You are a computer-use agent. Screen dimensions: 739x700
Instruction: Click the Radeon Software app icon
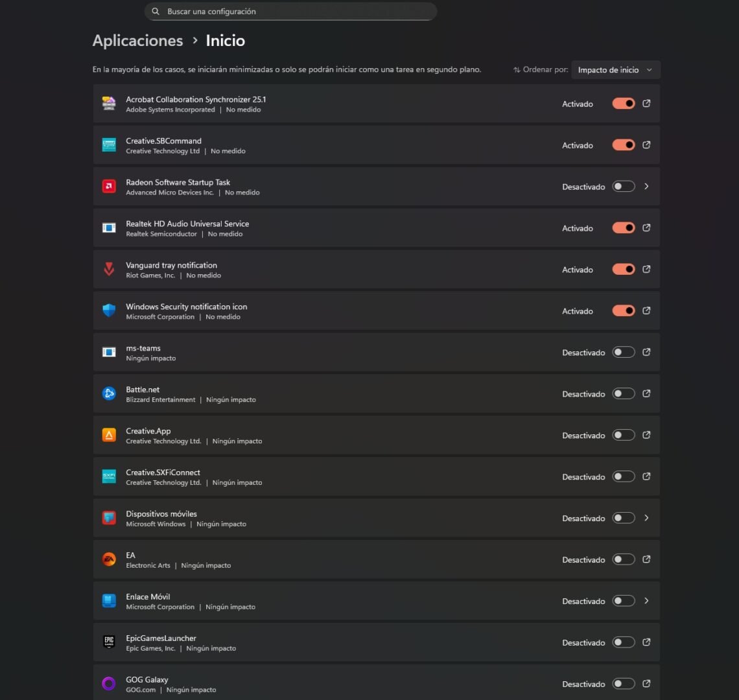108,186
